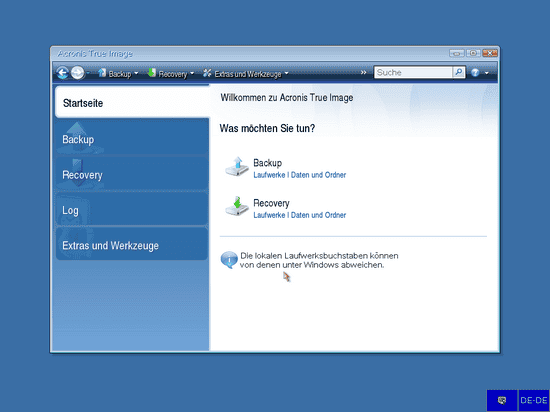The width and height of the screenshot is (550, 412).
Task: Open the Extras und Werkzeuge toolbar menu
Action: tap(245, 73)
